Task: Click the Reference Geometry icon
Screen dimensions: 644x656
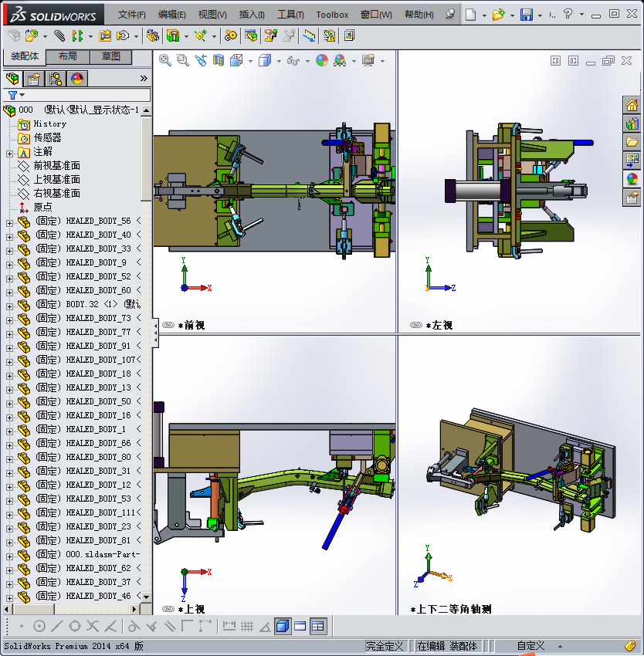Action: point(201,36)
